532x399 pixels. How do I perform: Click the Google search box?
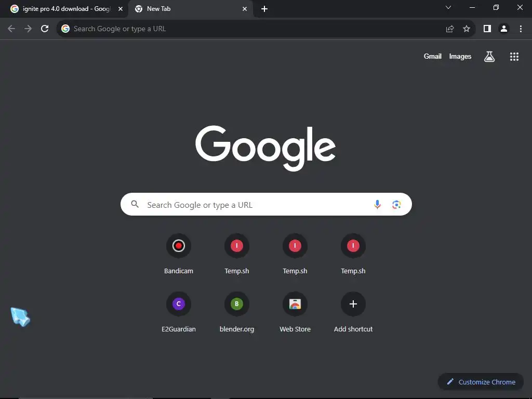pyautogui.click(x=267, y=204)
